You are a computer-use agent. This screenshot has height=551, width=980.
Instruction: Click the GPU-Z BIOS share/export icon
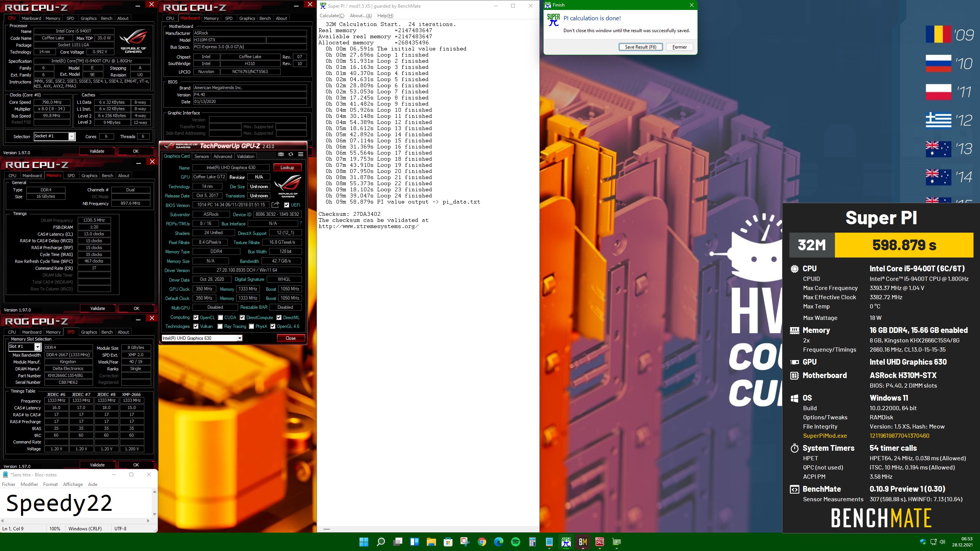pos(275,205)
